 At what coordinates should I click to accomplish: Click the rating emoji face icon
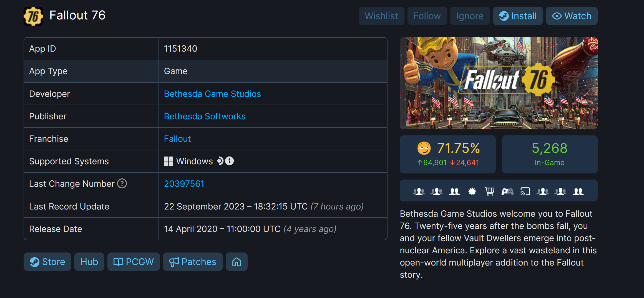424,148
